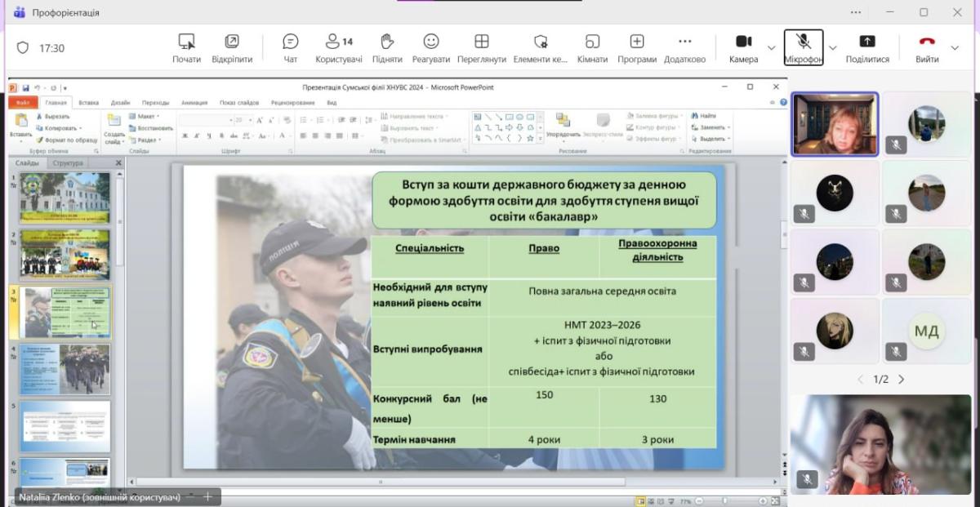This screenshot has width=980, height=507.
Task: Expand the leave options arrow next to Вийти
Action: (x=955, y=48)
